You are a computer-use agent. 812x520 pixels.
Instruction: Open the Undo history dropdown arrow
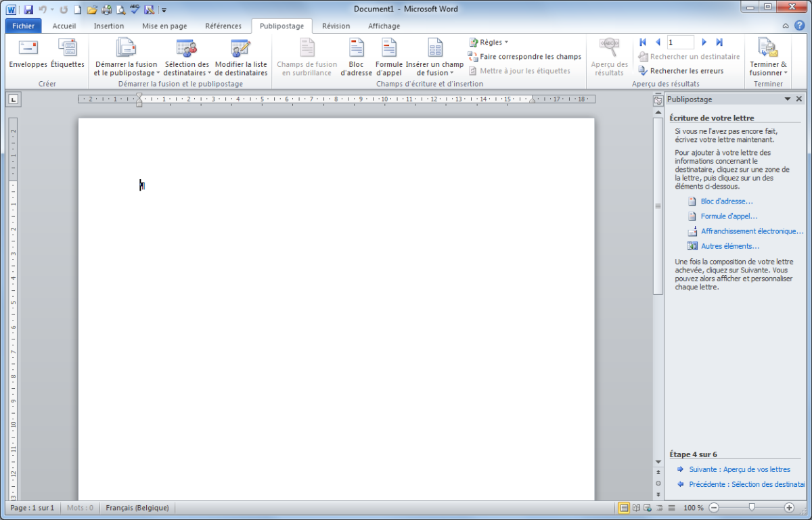click(51, 9)
